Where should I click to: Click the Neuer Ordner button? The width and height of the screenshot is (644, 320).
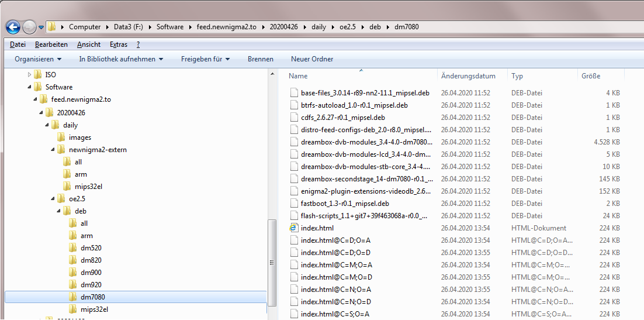tap(312, 59)
